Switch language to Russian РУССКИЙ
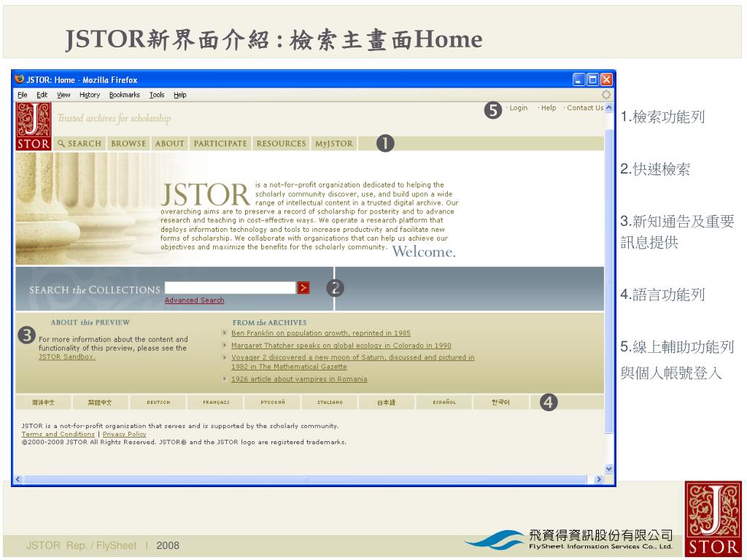The height and width of the screenshot is (560, 747). [273, 402]
